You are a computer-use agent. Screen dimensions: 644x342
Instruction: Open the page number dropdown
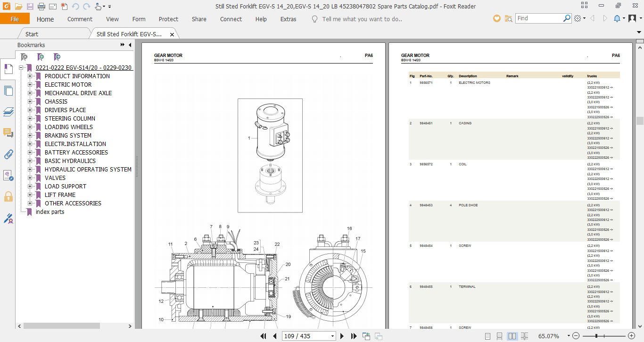point(332,336)
